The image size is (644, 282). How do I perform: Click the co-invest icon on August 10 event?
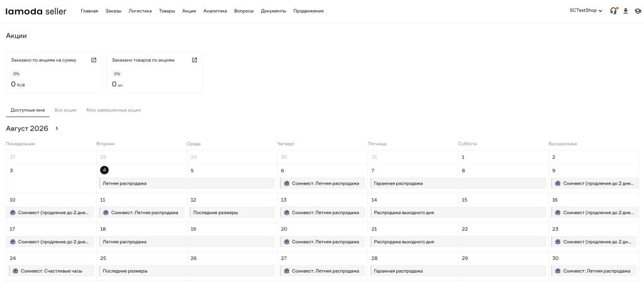tap(13, 212)
